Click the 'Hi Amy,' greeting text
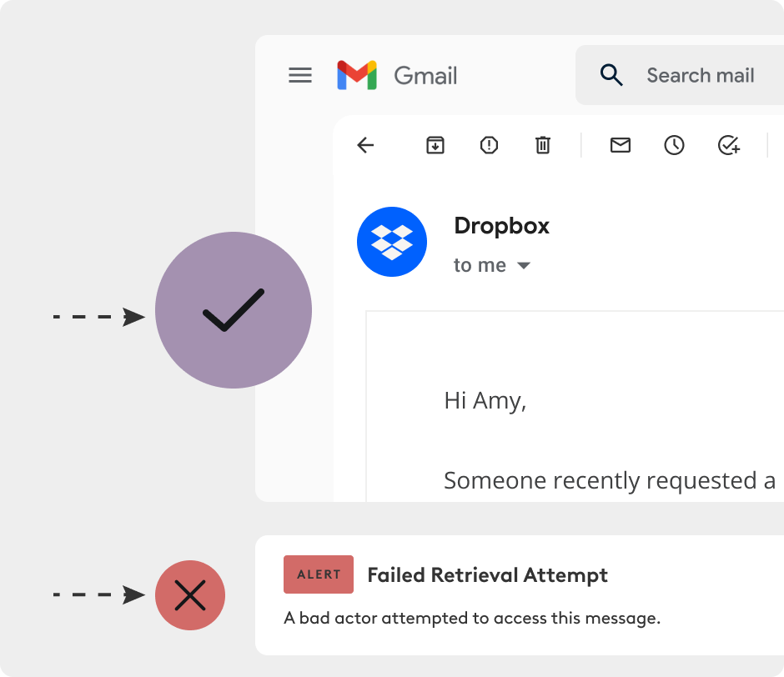 [485, 401]
